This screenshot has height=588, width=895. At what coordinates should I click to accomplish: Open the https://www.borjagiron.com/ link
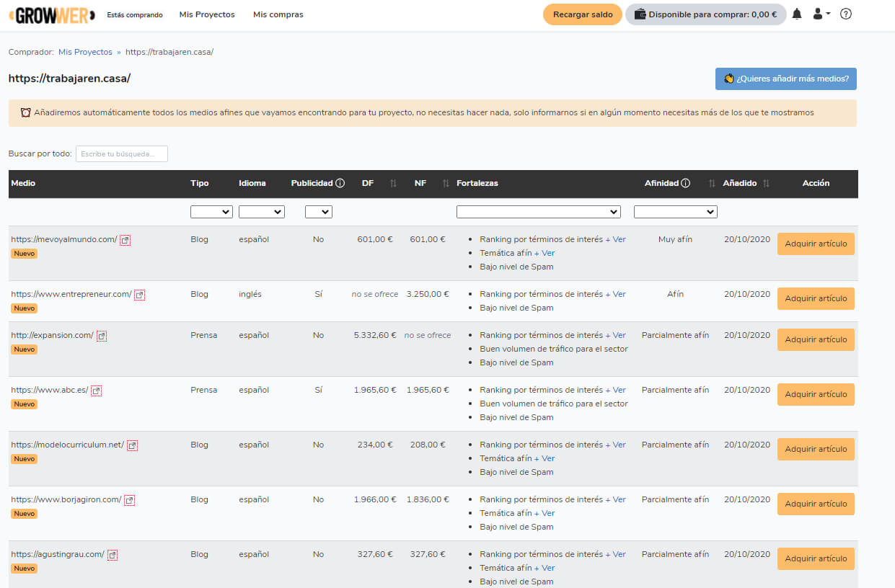coord(66,499)
